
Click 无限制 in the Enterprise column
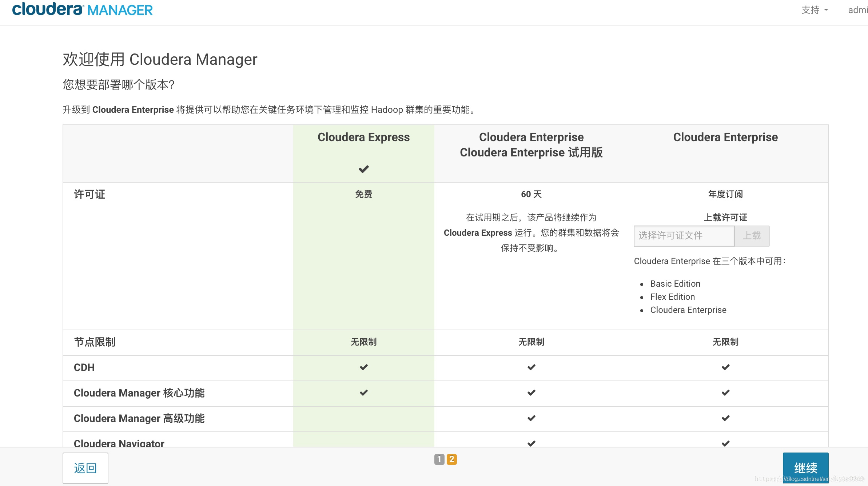click(725, 342)
